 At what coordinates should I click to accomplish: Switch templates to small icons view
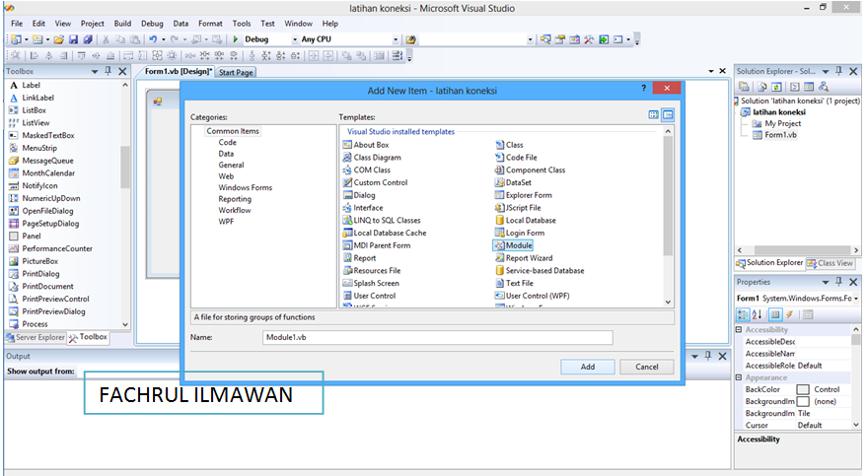[x=668, y=115]
